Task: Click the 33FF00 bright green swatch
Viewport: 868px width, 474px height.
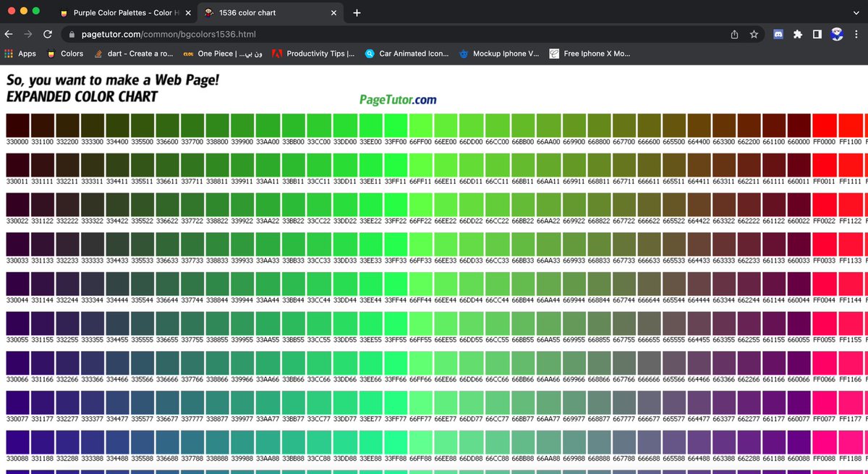Action: 396,125
